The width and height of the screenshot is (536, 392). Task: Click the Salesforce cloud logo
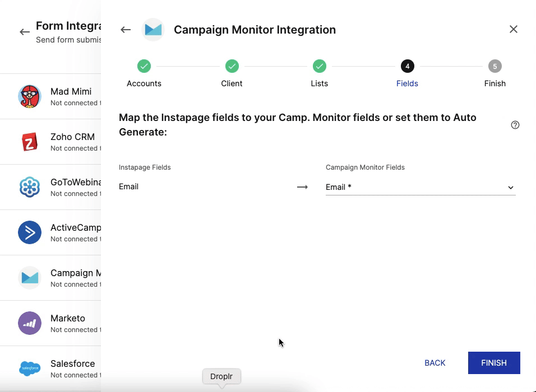click(30, 368)
